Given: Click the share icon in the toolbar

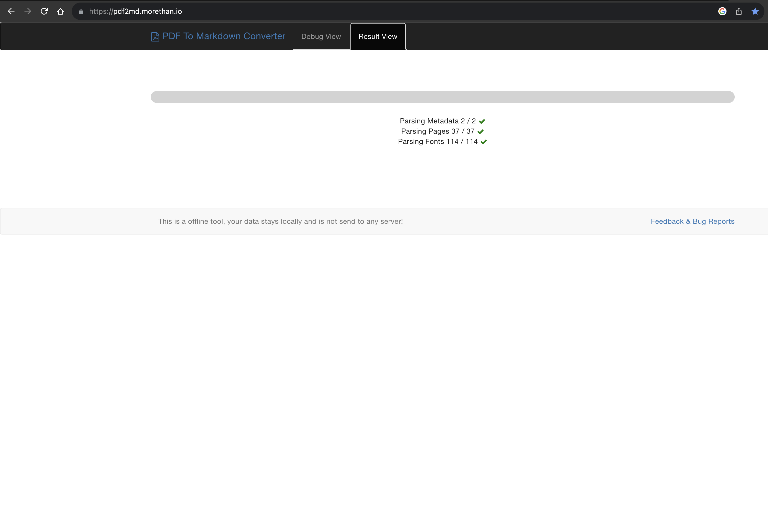Looking at the screenshot, I should tap(739, 11).
